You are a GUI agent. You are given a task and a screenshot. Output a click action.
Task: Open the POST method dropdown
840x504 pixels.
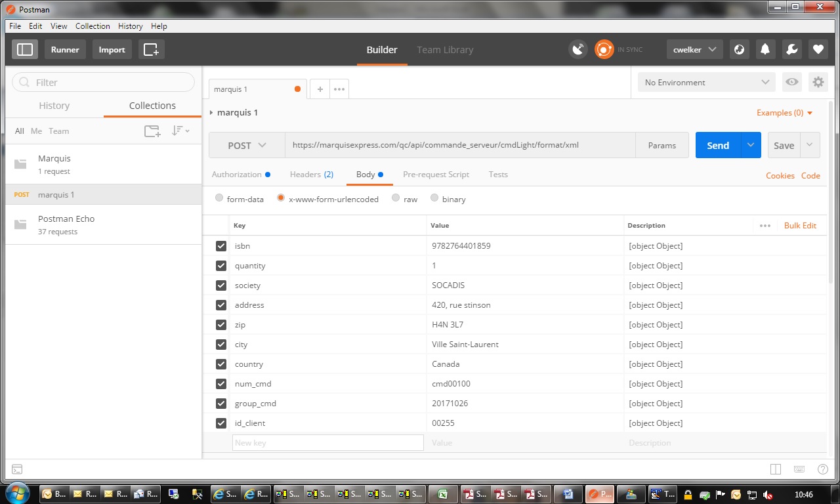247,146
